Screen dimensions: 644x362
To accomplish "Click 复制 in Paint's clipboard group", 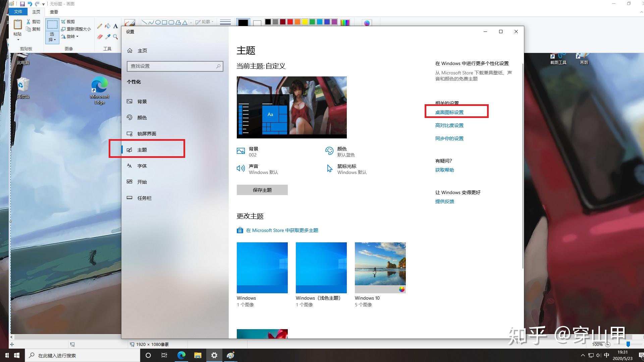I will pyautogui.click(x=33, y=29).
